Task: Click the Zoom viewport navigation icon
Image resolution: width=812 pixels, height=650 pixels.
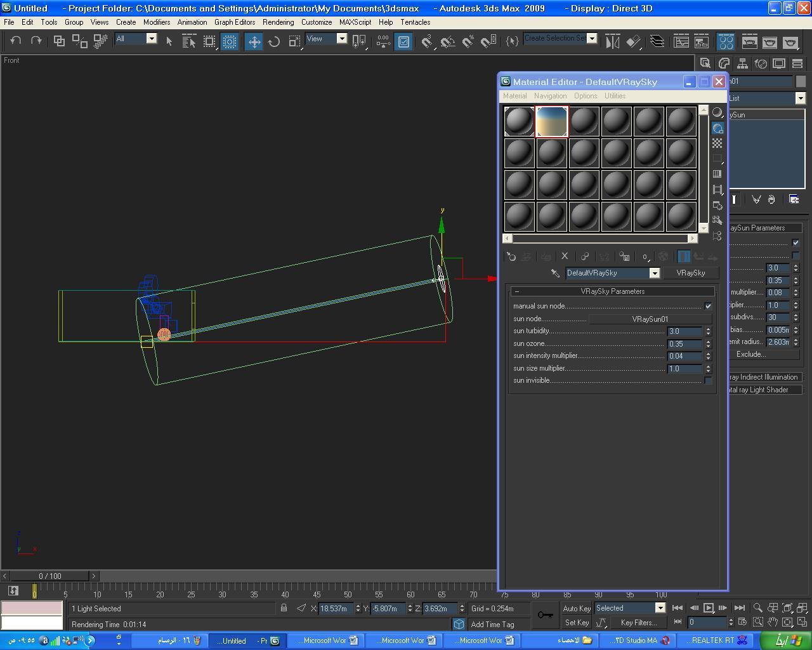Action: point(757,608)
